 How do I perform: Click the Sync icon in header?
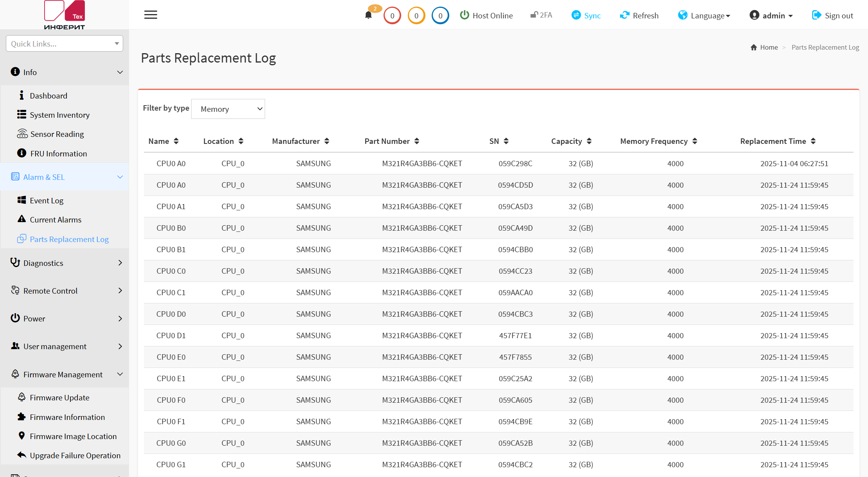coord(576,15)
